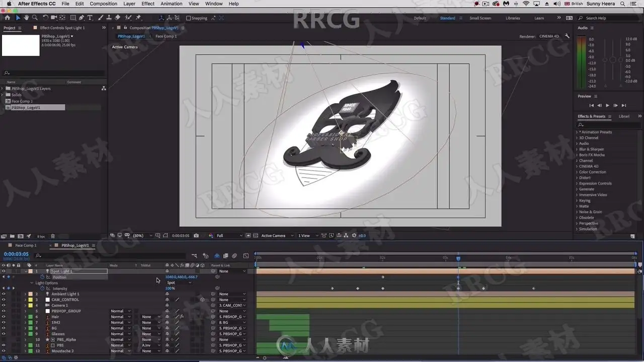Image resolution: width=644 pixels, height=362 pixels.
Task: Collapse the Spot Light 1 layer properties
Action: [x=26, y=271]
